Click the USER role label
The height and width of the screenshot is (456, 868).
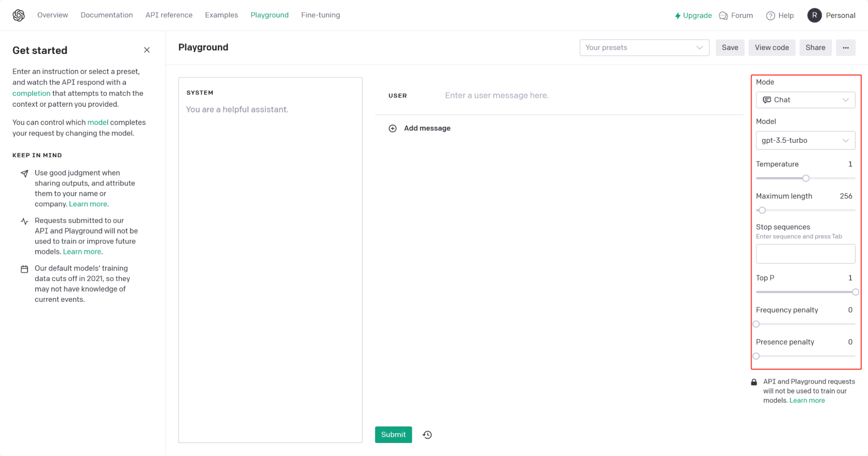398,96
